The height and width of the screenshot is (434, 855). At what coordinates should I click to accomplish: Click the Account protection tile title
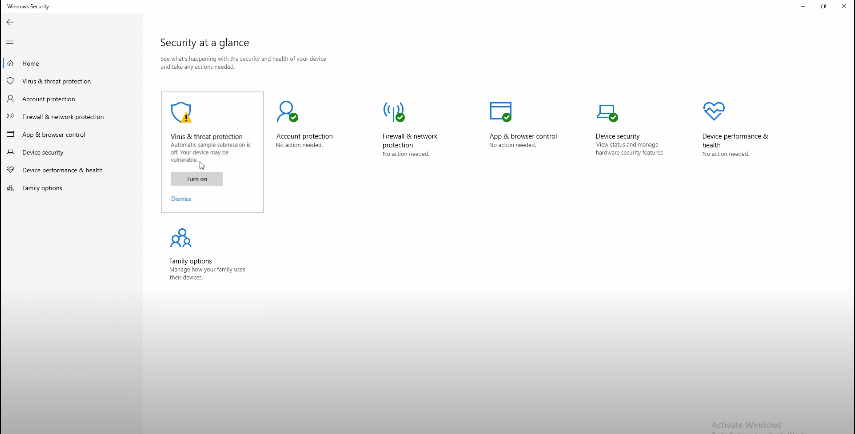click(x=304, y=136)
